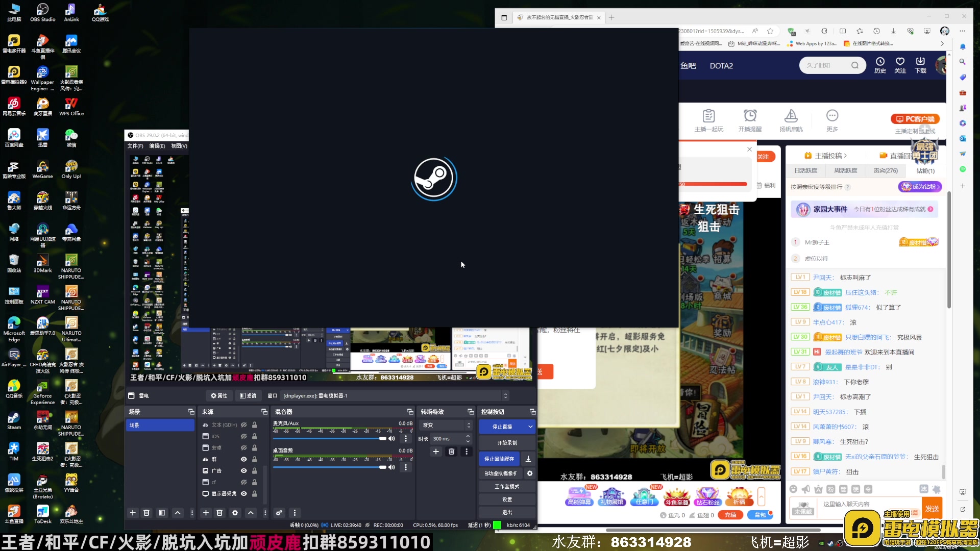The width and height of the screenshot is (980, 551).
Task: Save the replay buffer
Action: pyautogui.click(x=528, y=459)
